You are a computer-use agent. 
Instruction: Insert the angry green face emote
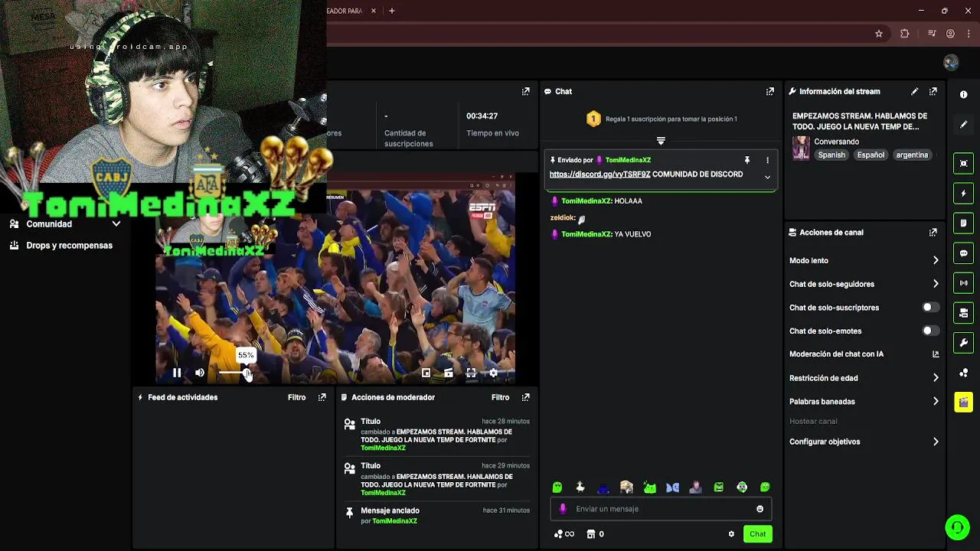pos(719,487)
